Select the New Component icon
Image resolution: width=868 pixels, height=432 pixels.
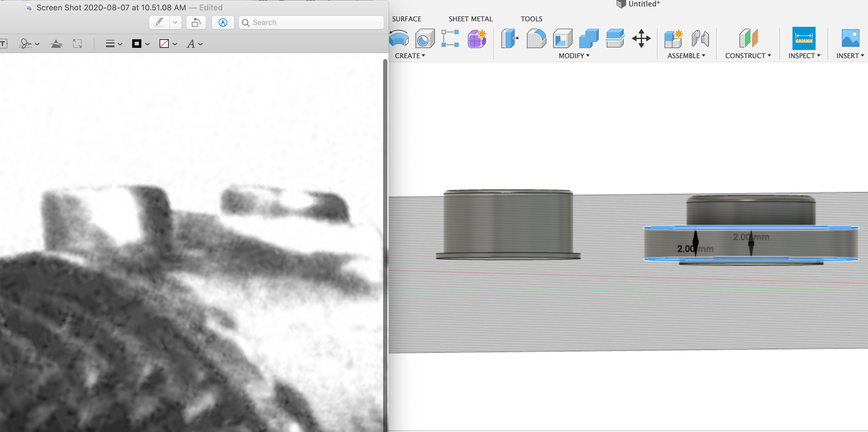point(673,40)
